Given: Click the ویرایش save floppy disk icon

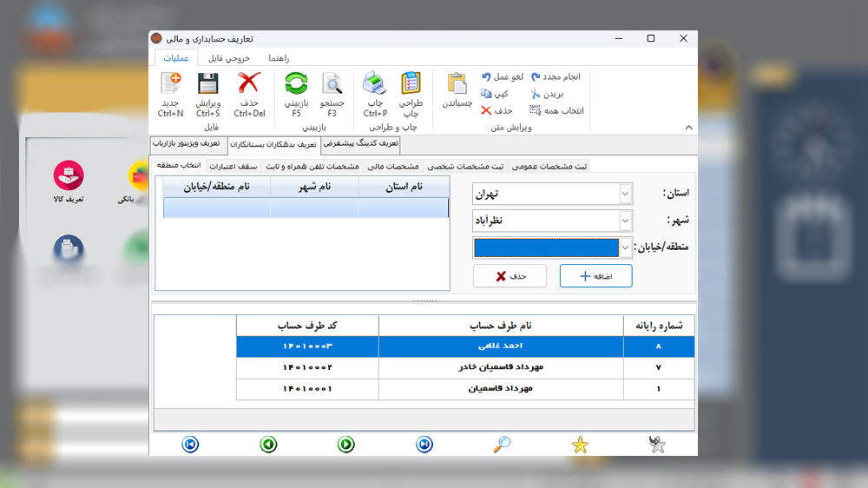Looking at the screenshot, I should [x=207, y=84].
